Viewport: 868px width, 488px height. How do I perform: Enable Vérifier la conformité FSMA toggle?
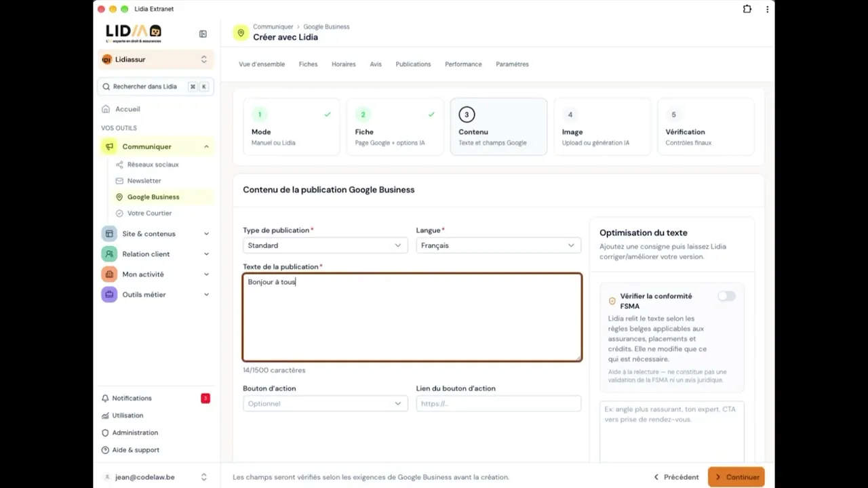726,296
